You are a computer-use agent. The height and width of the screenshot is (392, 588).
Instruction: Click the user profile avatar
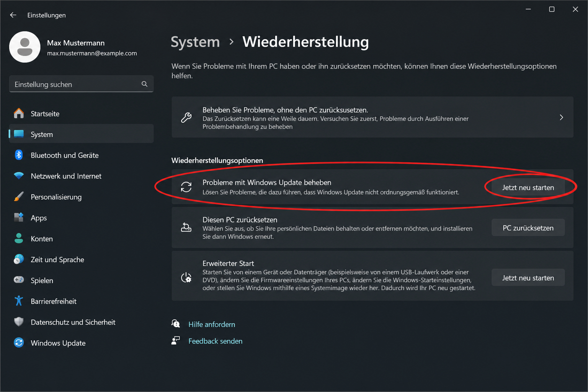click(25, 47)
